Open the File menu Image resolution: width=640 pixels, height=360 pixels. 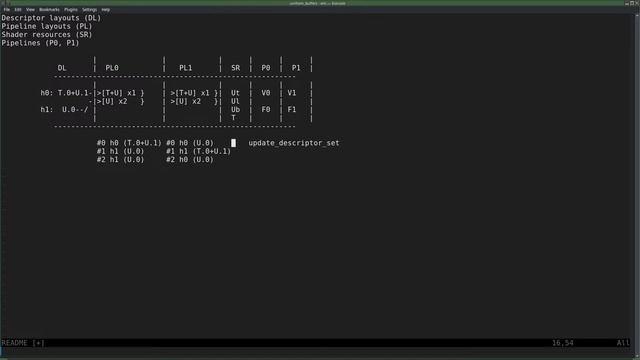click(7, 9)
